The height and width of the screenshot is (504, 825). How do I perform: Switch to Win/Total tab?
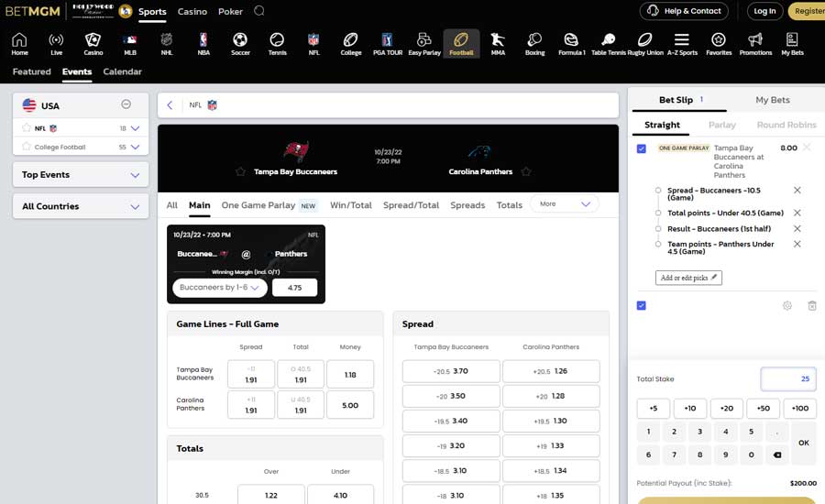[x=350, y=205]
